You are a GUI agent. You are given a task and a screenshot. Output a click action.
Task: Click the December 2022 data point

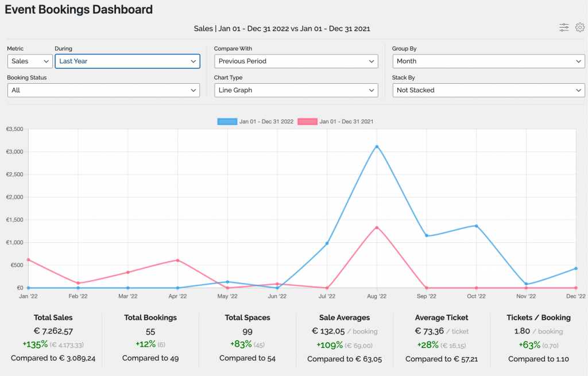coord(575,268)
